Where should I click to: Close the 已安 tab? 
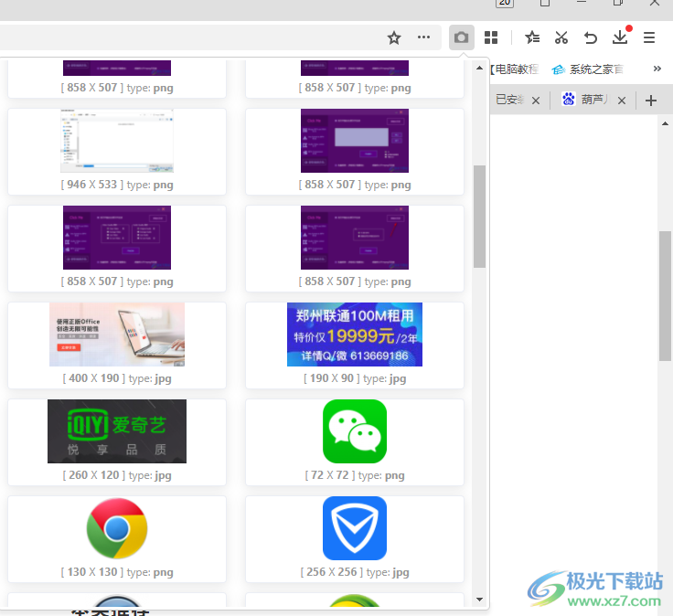click(x=536, y=101)
